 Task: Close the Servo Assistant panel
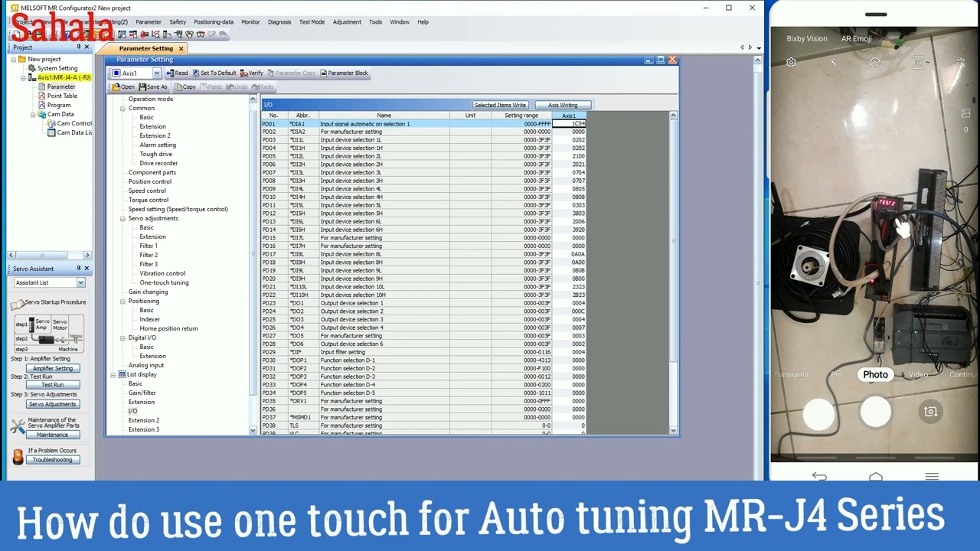pos(87,269)
